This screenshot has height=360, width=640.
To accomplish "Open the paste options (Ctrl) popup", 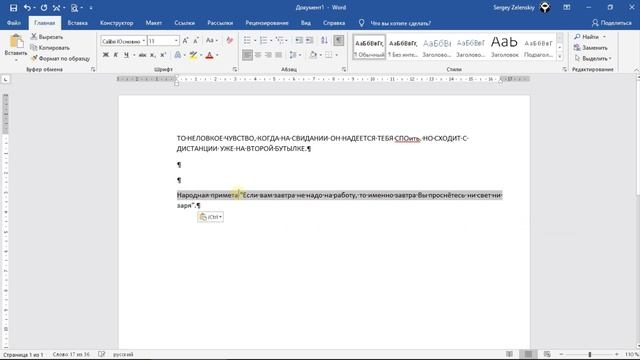I will [x=211, y=217].
